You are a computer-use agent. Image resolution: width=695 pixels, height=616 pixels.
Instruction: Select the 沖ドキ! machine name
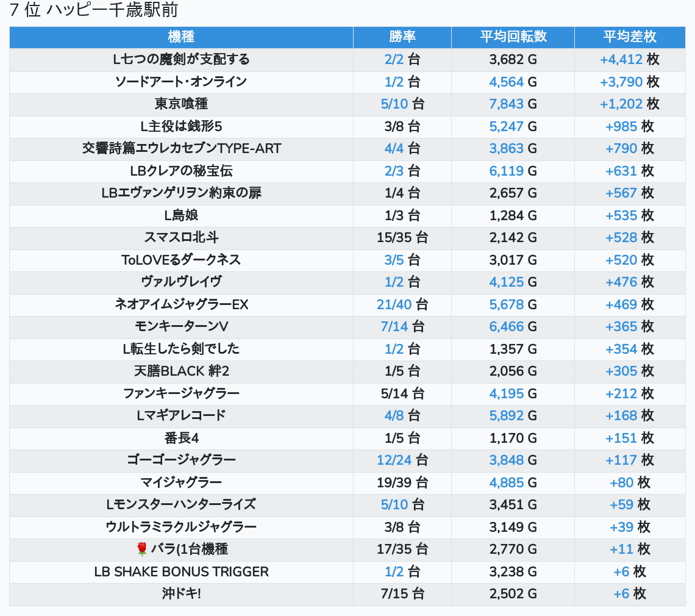(x=181, y=594)
